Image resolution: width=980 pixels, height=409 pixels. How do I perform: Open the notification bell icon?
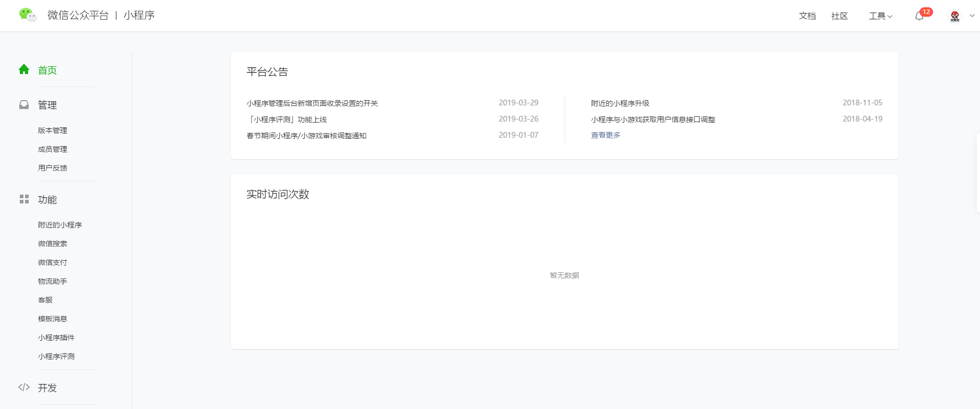tap(919, 16)
